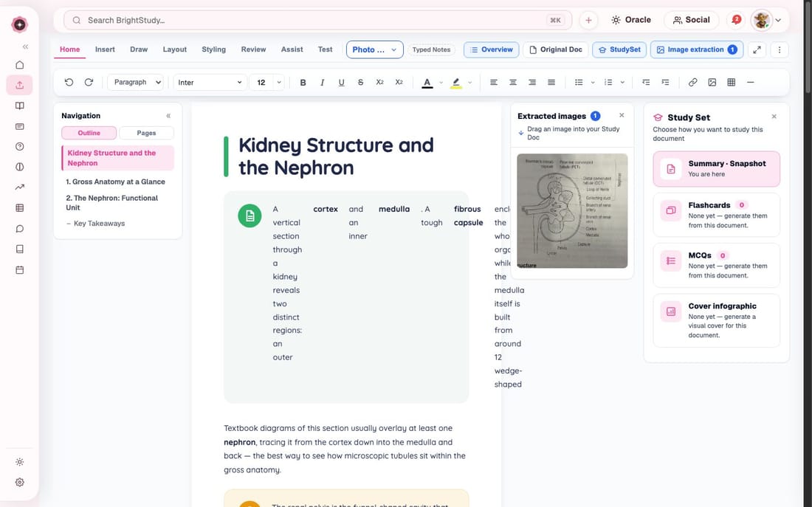Insert a hyperlink
This screenshot has height=507, width=812.
pos(692,83)
